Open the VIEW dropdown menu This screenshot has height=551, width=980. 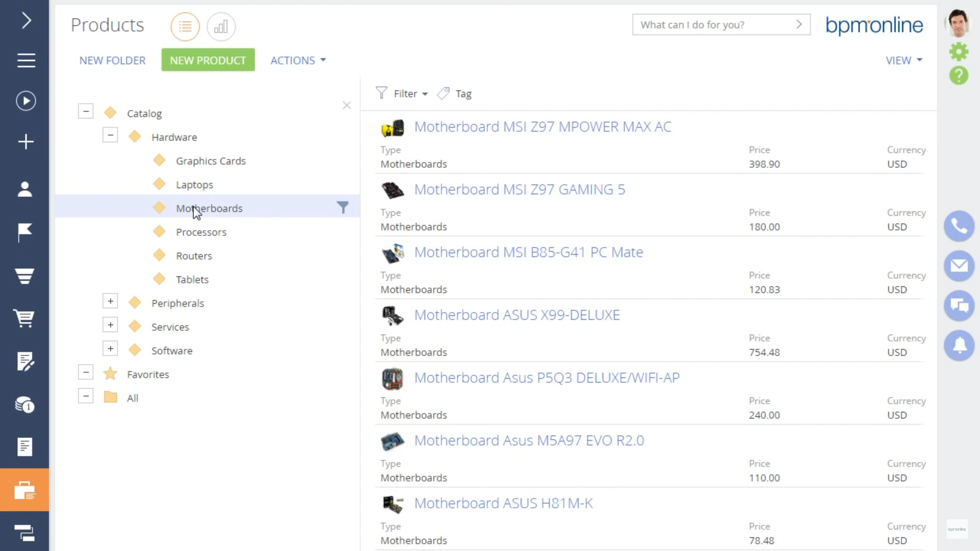click(x=904, y=60)
